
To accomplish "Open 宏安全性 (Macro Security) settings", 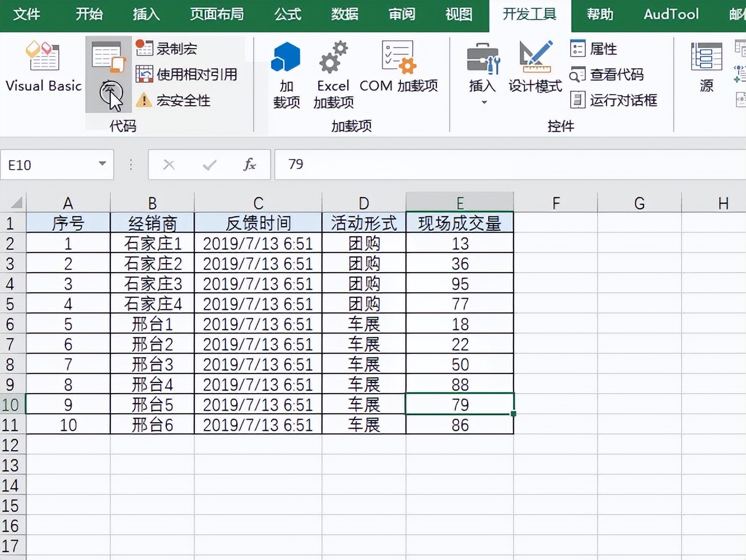I will tap(144, 101).
